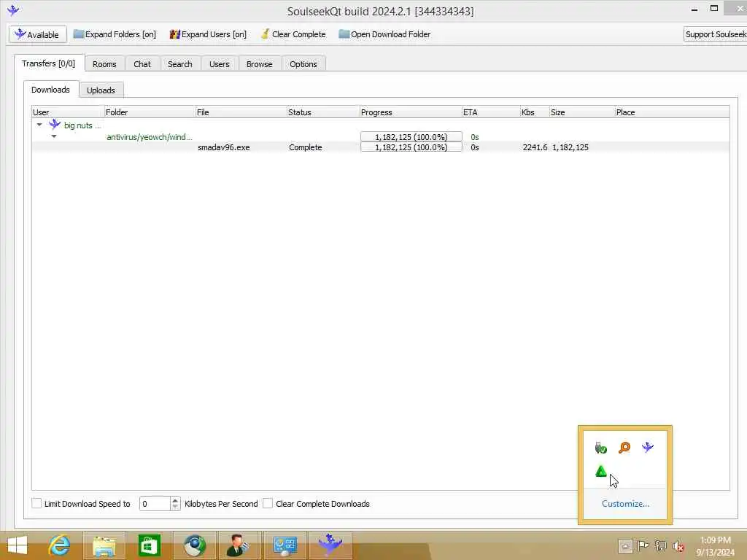The width and height of the screenshot is (747, 560).
Task: Select the Uploads sub-tab
Action: coord(101,90)
